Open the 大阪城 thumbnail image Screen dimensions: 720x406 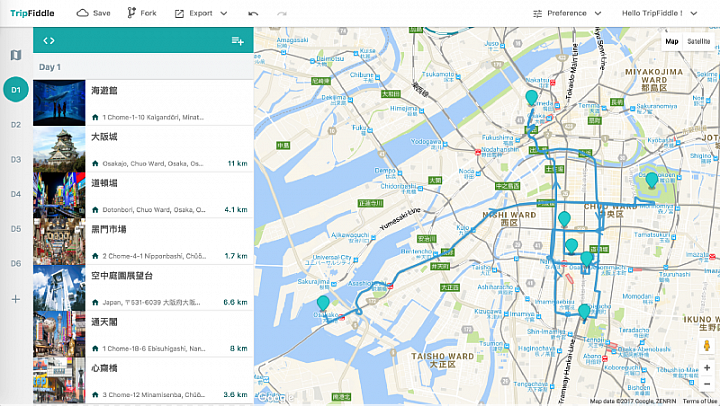click(59, 149)
